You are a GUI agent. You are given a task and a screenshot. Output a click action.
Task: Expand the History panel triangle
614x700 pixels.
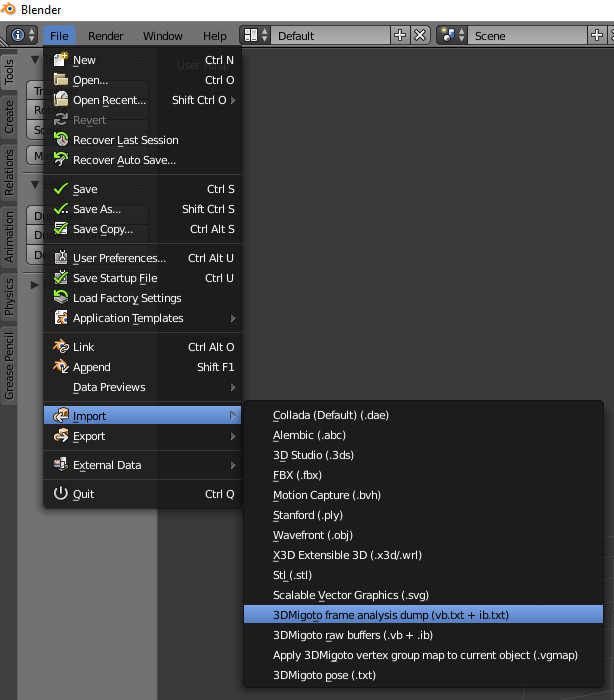(x=35, y=284)
